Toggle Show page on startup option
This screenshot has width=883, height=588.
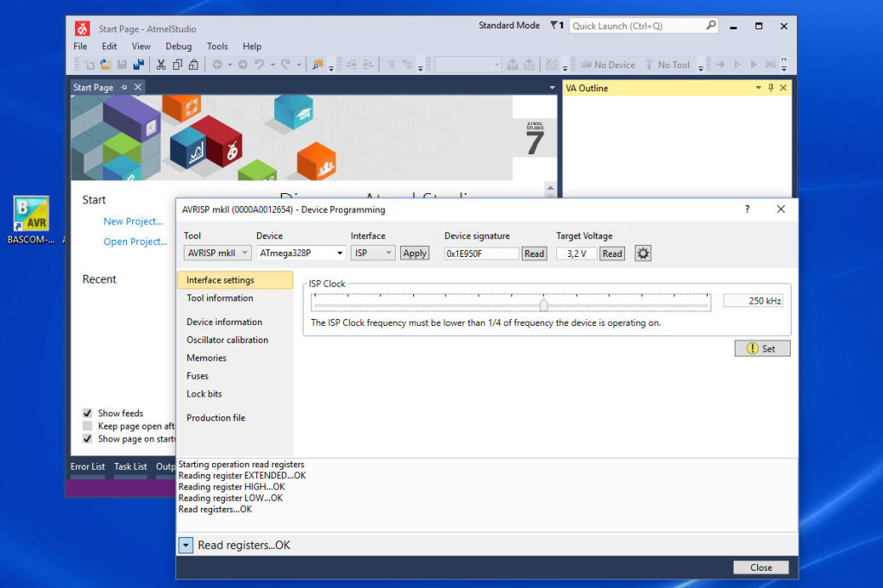[88, 438]
